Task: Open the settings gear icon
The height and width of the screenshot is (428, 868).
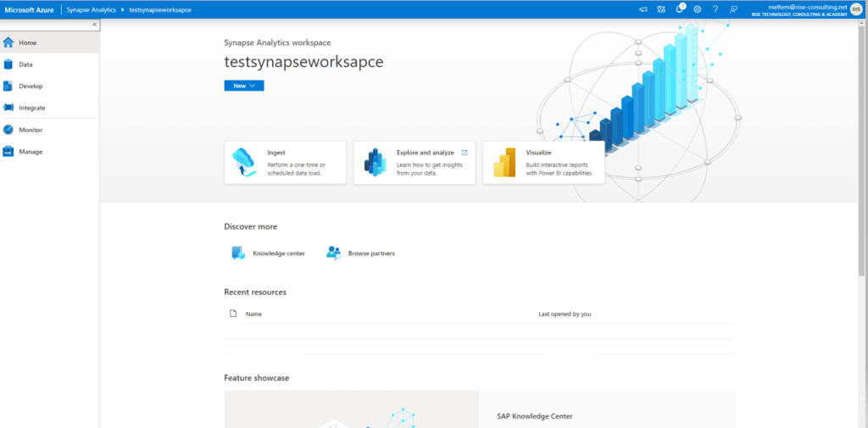Action: click(x=698, y=8)
